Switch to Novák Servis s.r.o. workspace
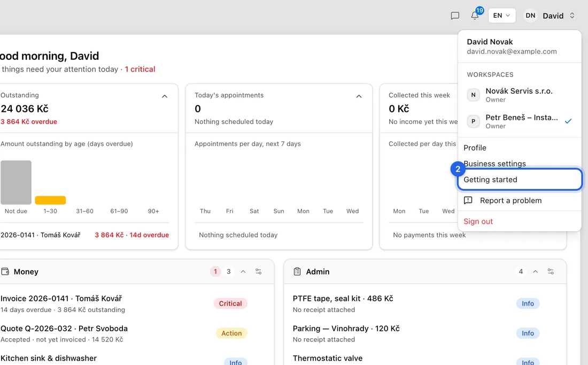 coord(520,95)
